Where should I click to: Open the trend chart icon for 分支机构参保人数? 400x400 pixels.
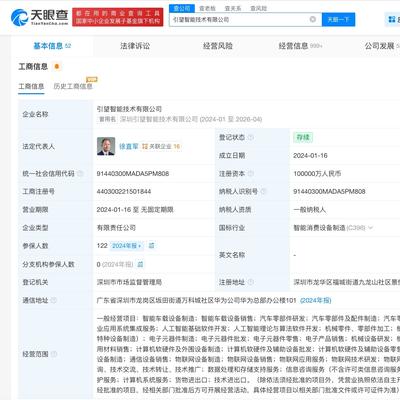tap(140, 264)
